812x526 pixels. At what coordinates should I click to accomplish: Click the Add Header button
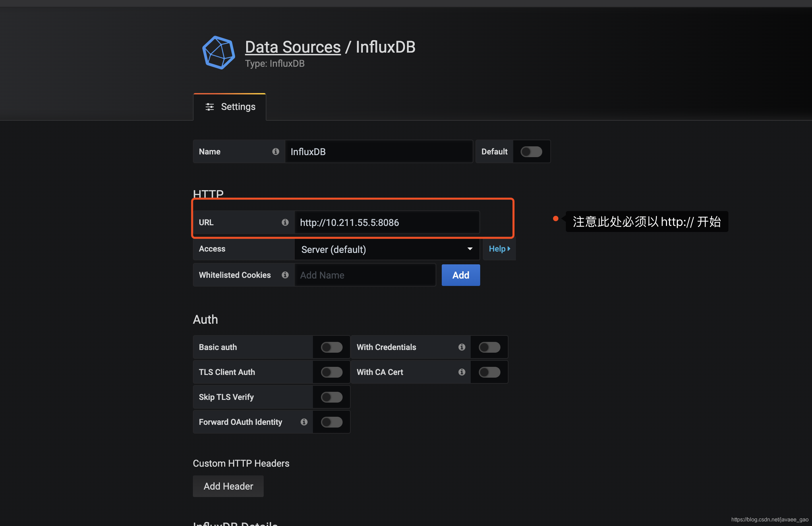228,486
